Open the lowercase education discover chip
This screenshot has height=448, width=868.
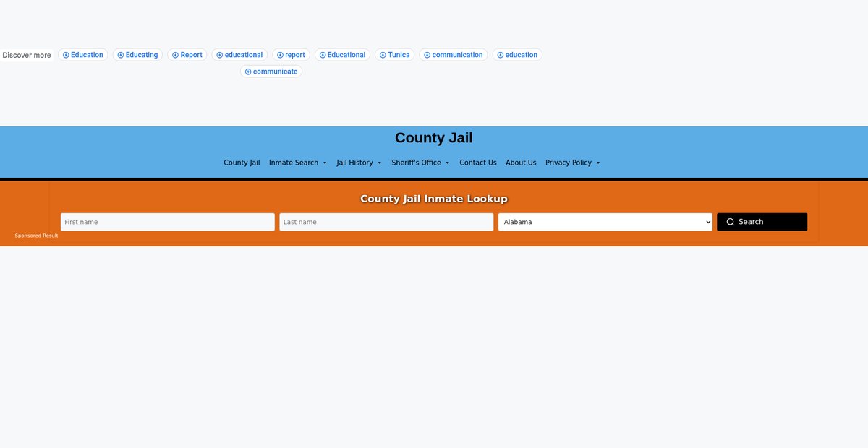[517, 55]
